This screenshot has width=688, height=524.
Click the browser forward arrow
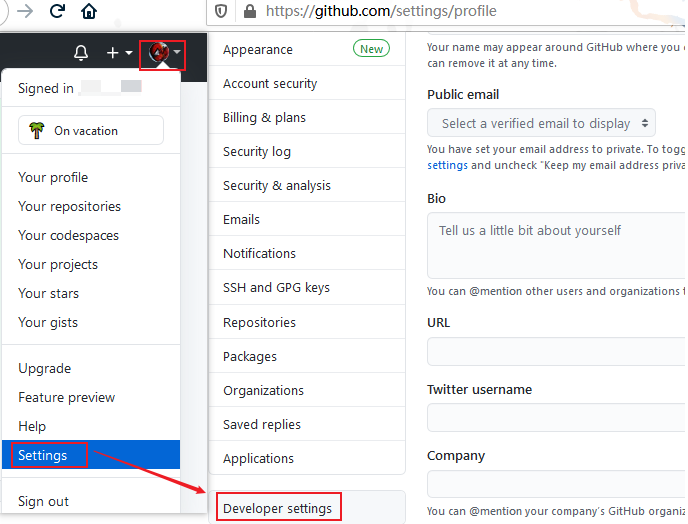coord(25,11)
